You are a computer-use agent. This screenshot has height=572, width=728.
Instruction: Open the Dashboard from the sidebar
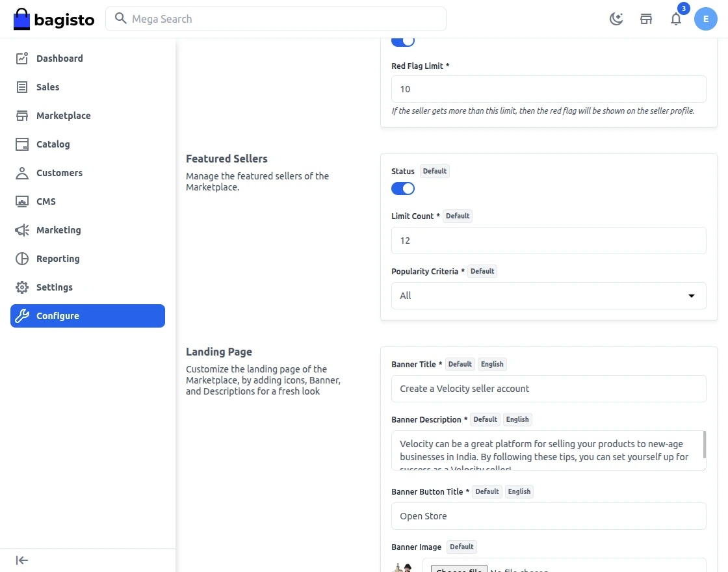pyautogui.click(x=58, y=58)
